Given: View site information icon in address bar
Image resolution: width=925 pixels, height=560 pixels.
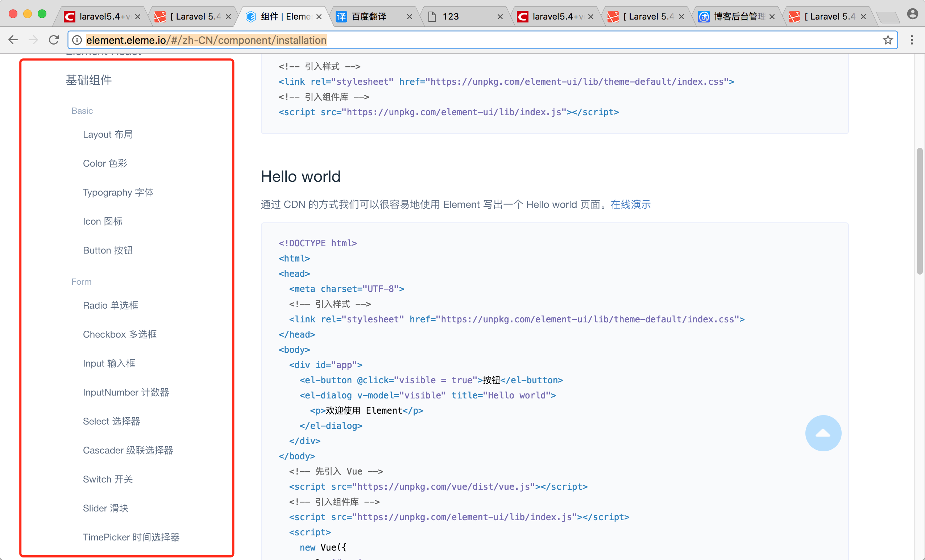Looking at the screenshot, I should point(77,40).
